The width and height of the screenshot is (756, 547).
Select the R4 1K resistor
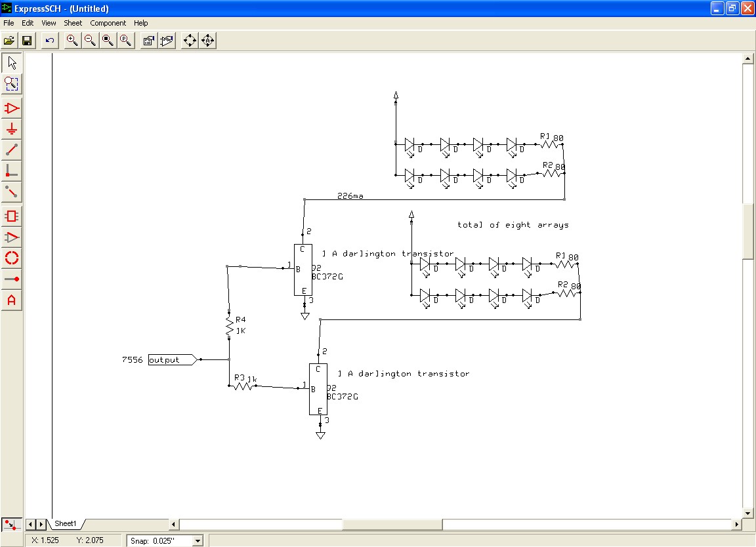point(230,325)
